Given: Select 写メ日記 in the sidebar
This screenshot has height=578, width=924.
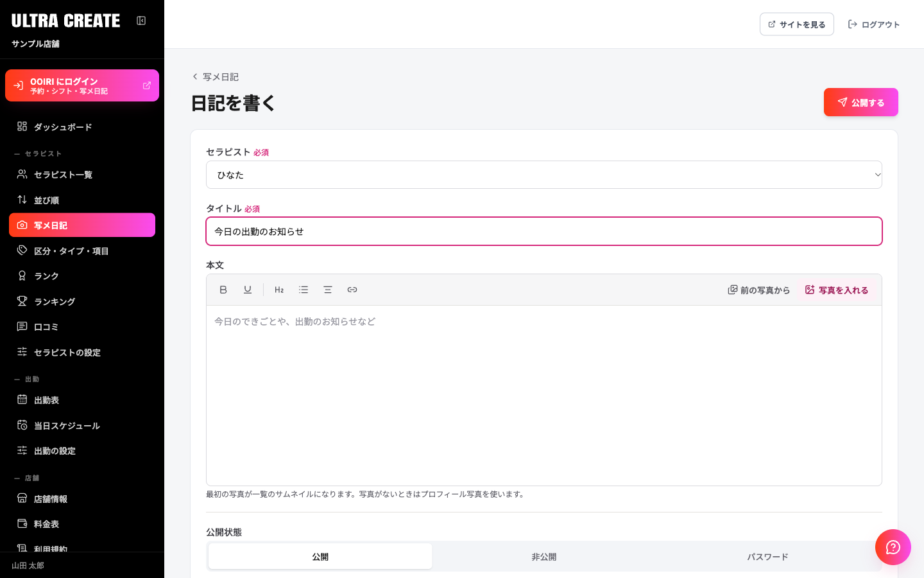Looking at the screenshot, I should pyautogui.click(x=82, y=225).
